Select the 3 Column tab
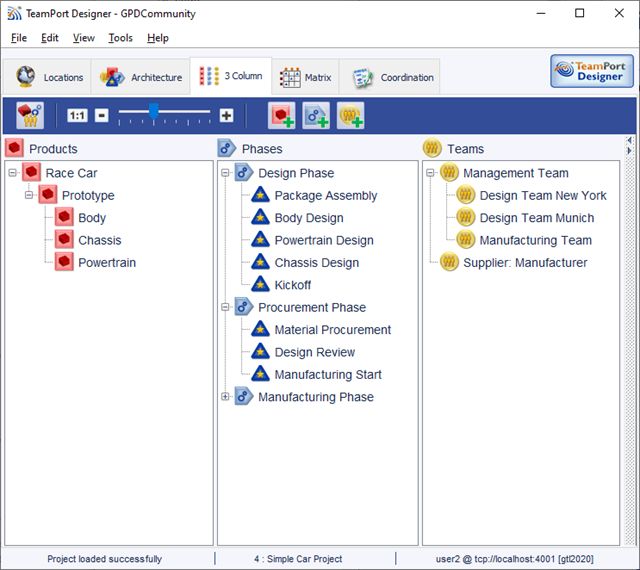This screenshot has width=640, height=570. click(231, 76)
